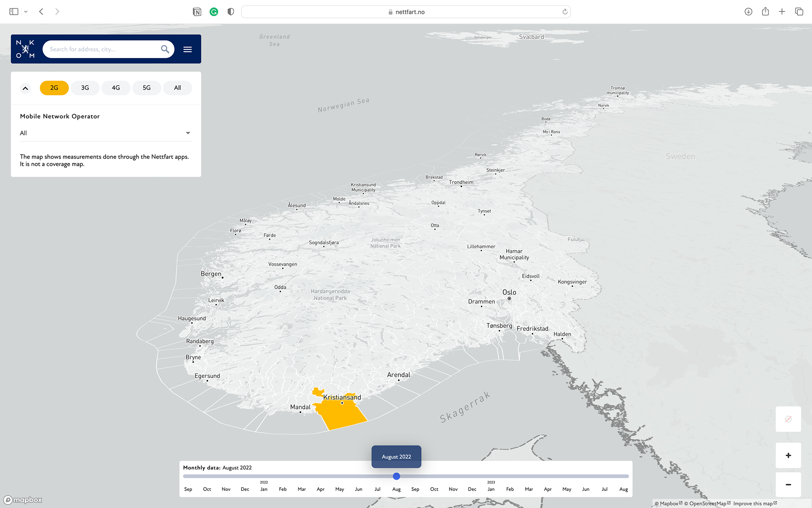The image size is (812, 508).
Task: Open the Improve this map link
Action: pos(754,503)
